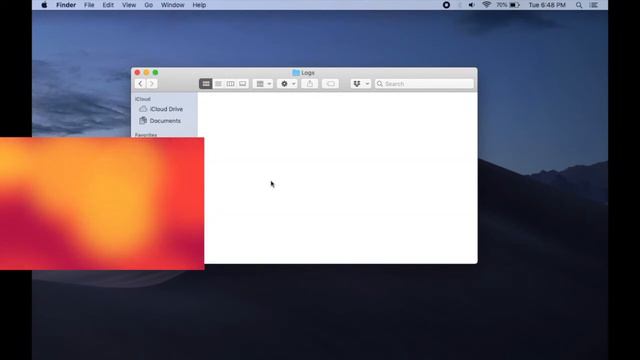Open the Help menu
Viewport: 640px width, 360px height.
[199, 5]
